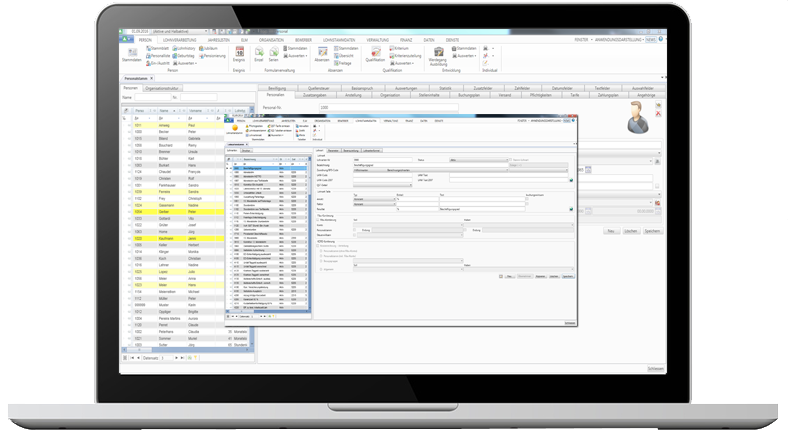Open the Absenzen ribbon icon
This screenshot has height=433, width=788.
click(x=321, y=52)
